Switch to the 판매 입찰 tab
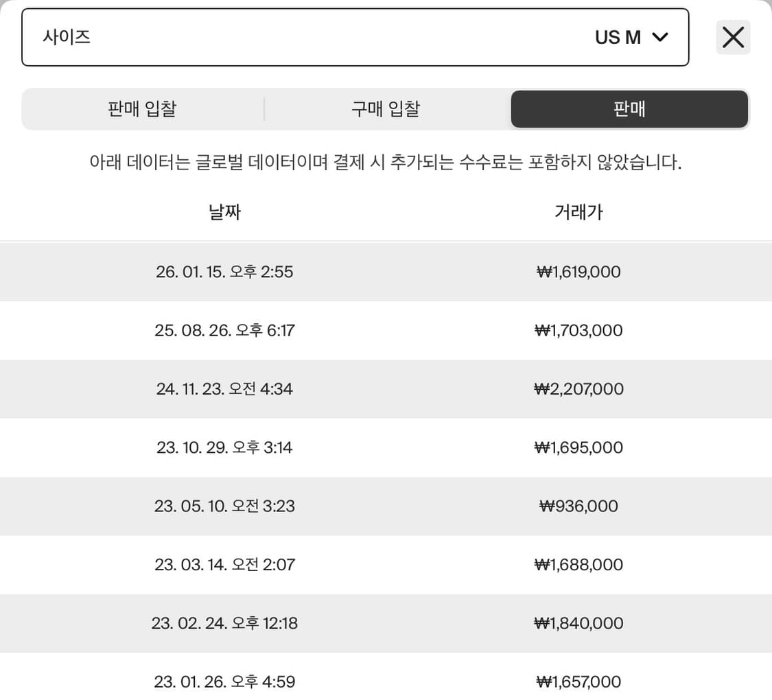Viewport: 772px width, 700px height. (141, 108)
